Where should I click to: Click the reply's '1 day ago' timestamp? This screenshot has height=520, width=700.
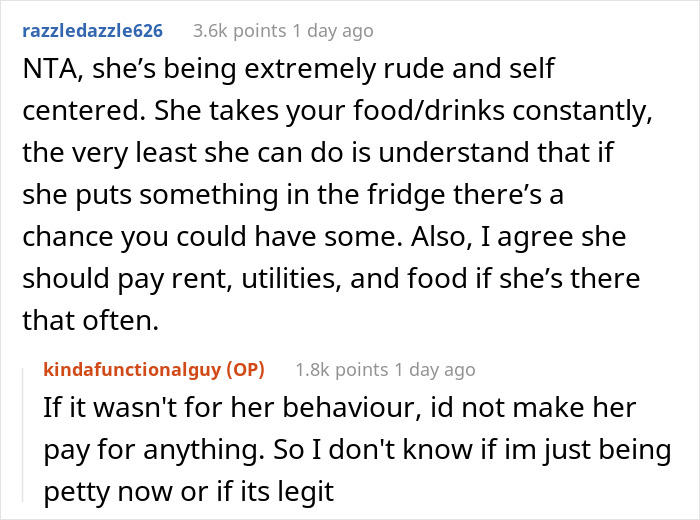431,369
